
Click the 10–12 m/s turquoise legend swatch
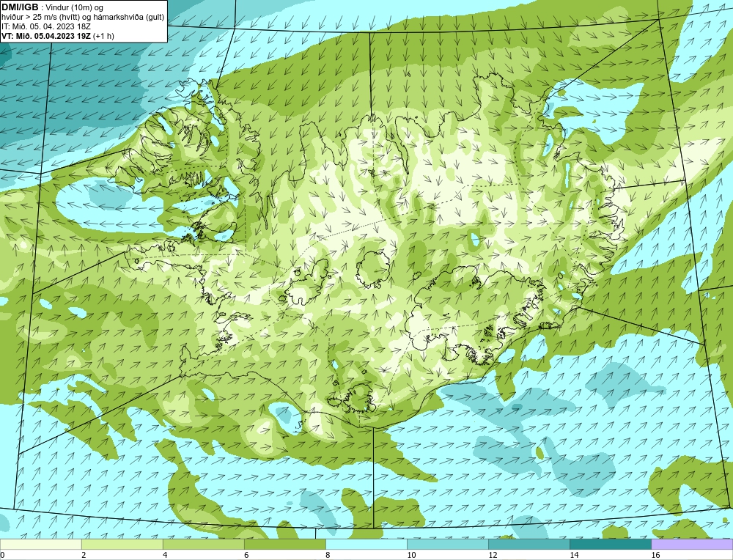pos(448,544)
